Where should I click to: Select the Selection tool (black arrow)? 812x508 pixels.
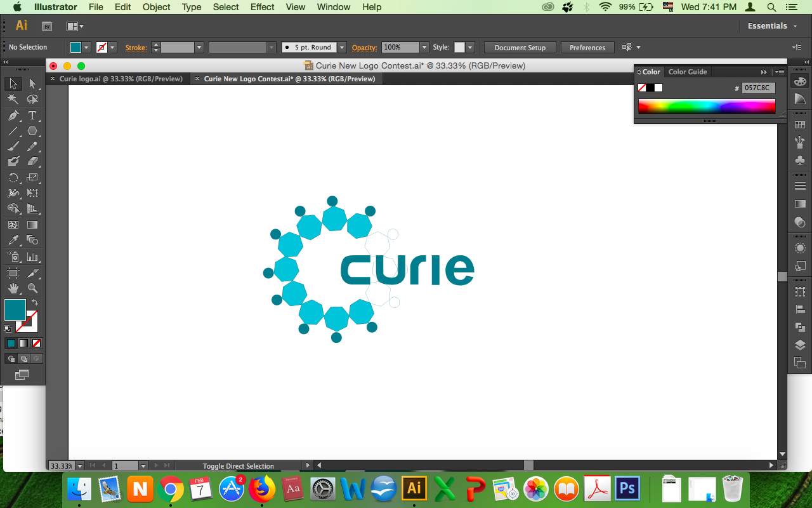(x=13, y=84)
